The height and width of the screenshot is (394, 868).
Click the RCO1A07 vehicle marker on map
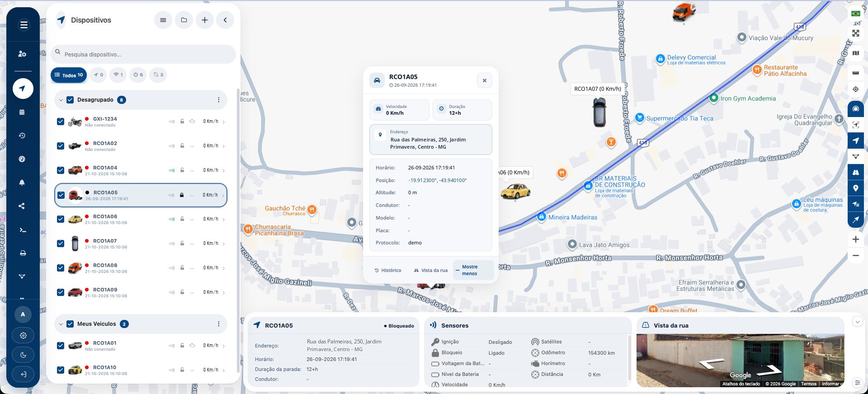pyautogui.click(x=599, y=112)
